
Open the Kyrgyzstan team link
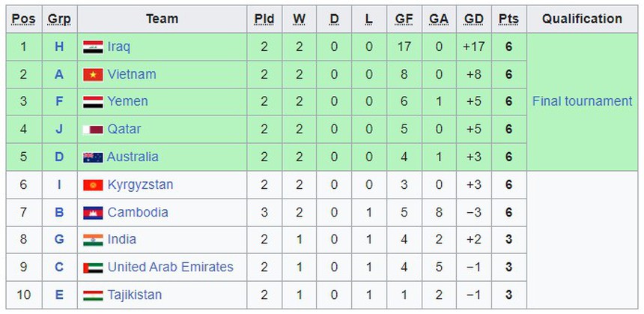pyautogui.click(x=140, y=184)
